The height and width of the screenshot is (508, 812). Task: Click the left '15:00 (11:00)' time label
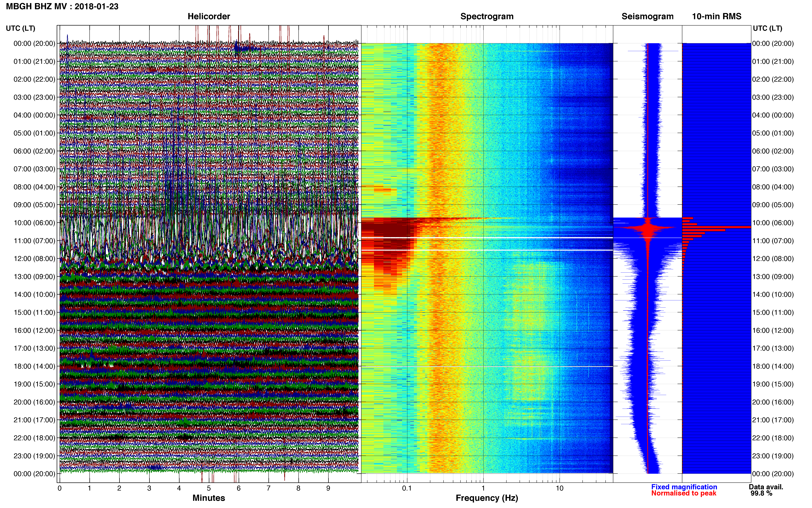click(34, 312)
